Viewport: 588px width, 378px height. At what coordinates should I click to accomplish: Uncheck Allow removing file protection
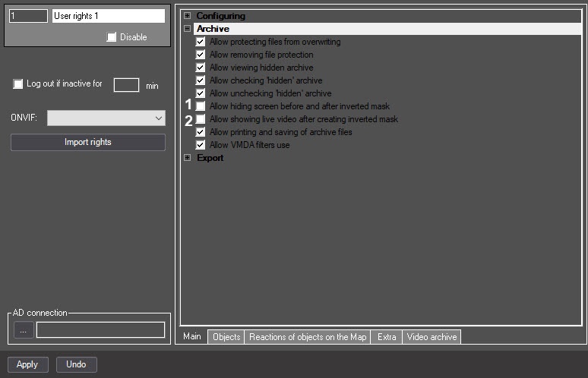[201, 55]
